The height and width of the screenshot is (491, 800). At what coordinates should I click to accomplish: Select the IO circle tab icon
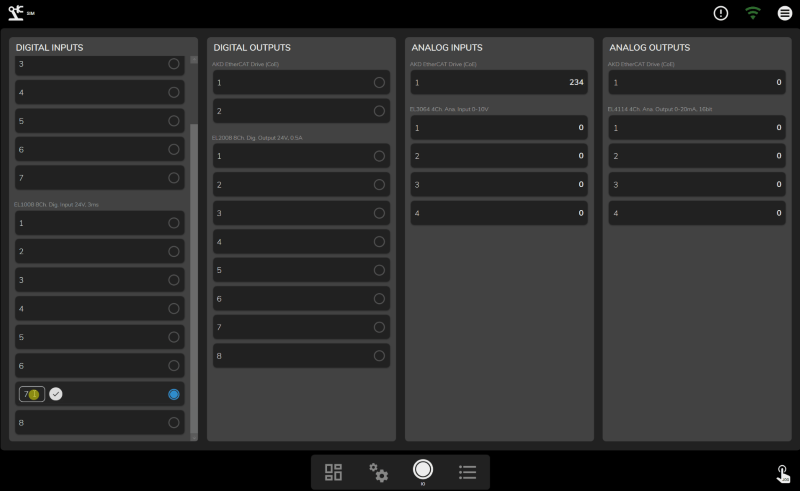click(422, 470)
